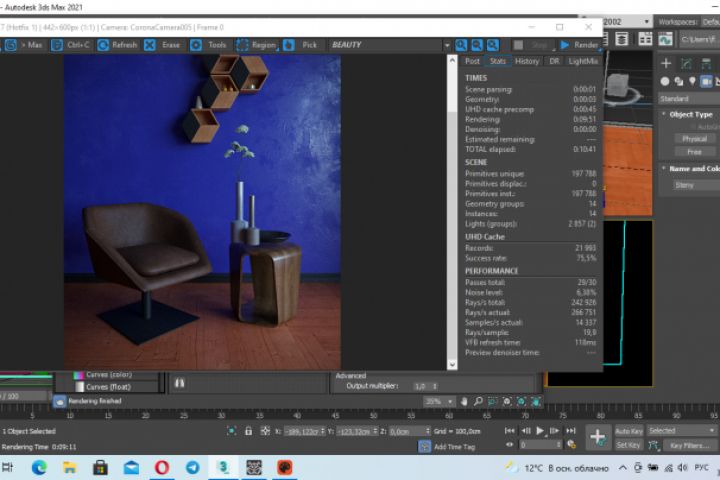Open the Selected key filter dropdown
720x480 pixels.
tap(682, 430)
